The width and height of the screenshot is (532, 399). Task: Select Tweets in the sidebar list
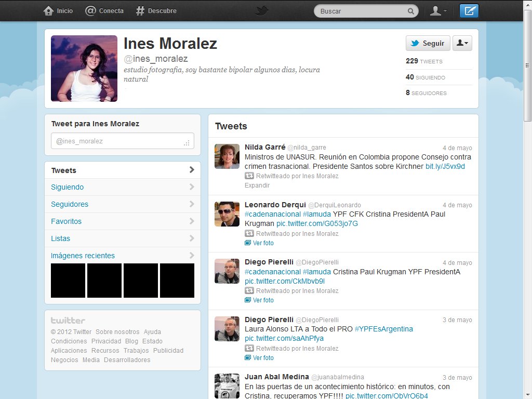(x=123, y=170)
